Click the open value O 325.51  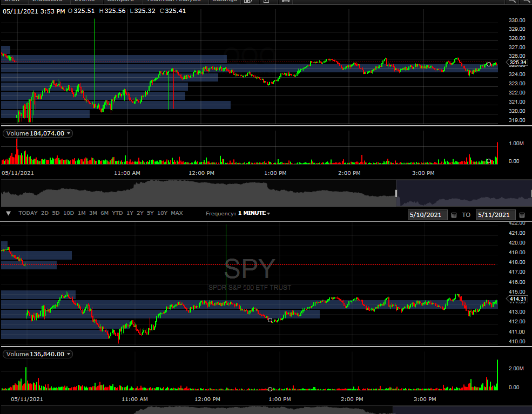pyautogui.click(x=82, y=11)
